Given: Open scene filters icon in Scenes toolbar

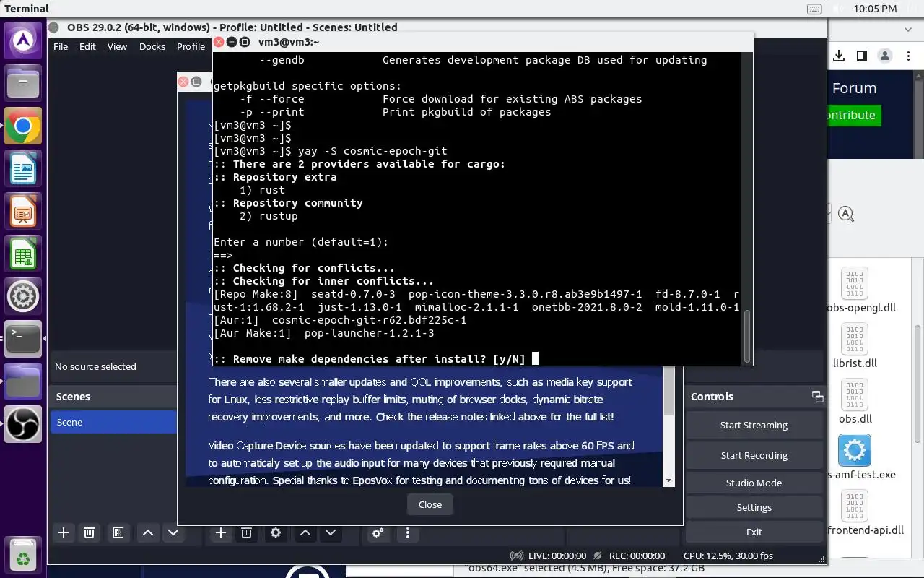Looking at the screenshot, I should (118, 532).
